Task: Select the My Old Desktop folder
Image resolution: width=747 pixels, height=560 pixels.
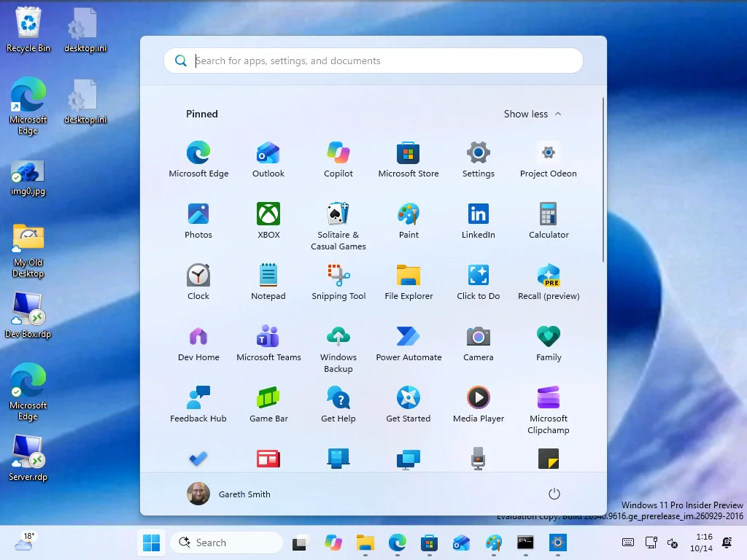Action: [28, 251]
